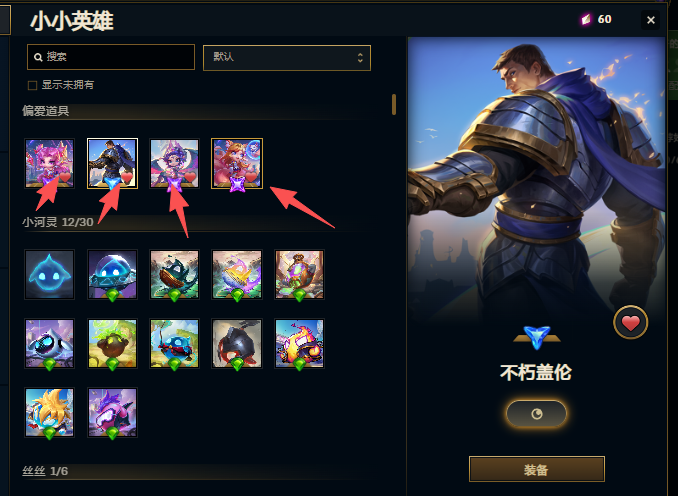This screenshot has height=496, width=678.
Task: Click into the 搜索 search field
Action: tap(111, 57)
